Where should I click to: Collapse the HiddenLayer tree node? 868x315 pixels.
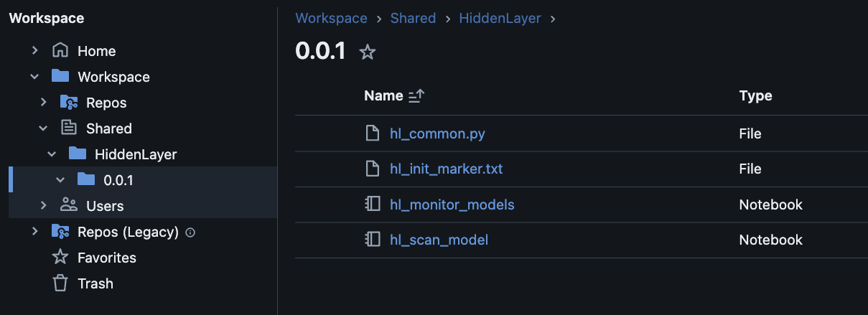coord(52,154)
